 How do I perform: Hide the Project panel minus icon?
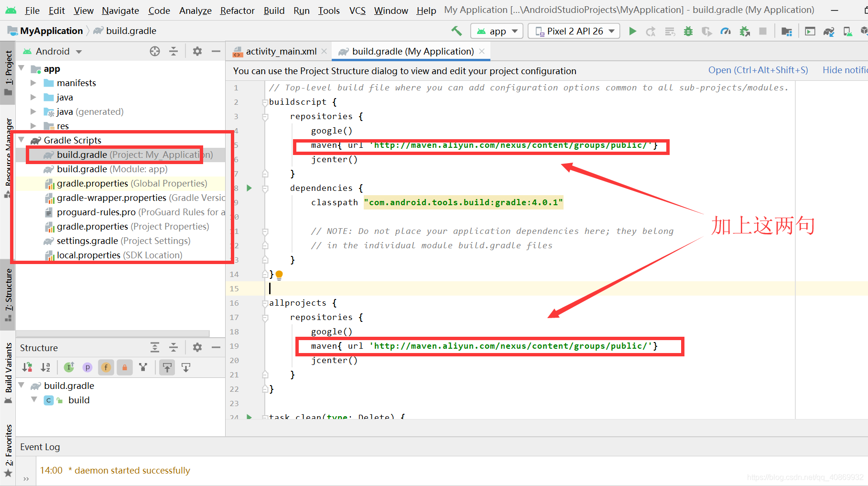(216, 51)
